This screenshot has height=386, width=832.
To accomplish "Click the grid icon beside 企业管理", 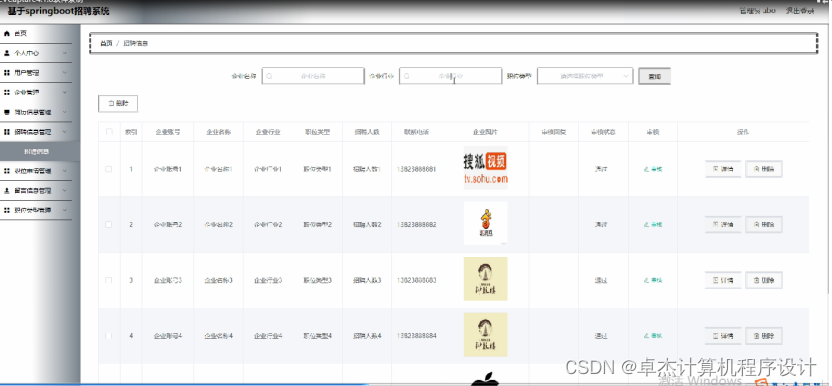I will pyautogui.click(x=7, y=92).
